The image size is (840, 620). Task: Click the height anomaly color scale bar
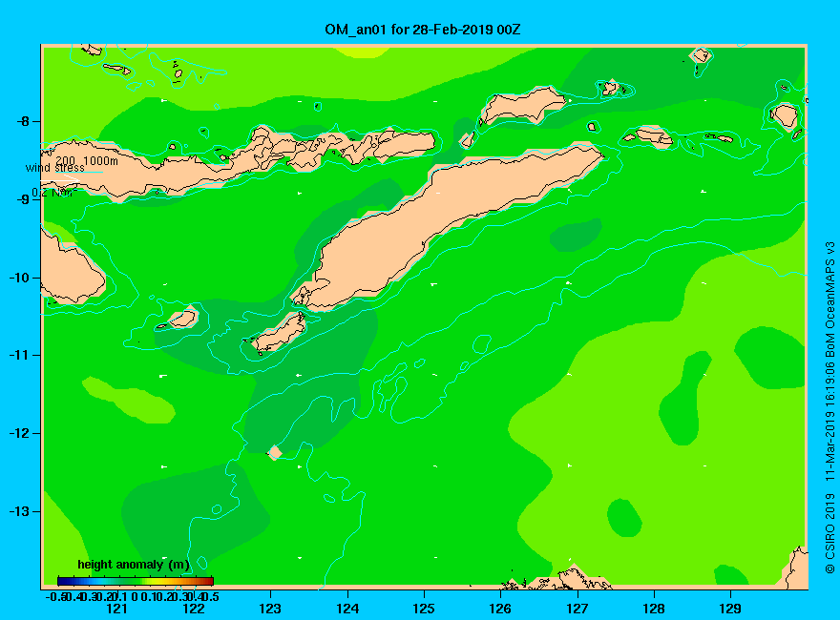(x=136, y=581)
